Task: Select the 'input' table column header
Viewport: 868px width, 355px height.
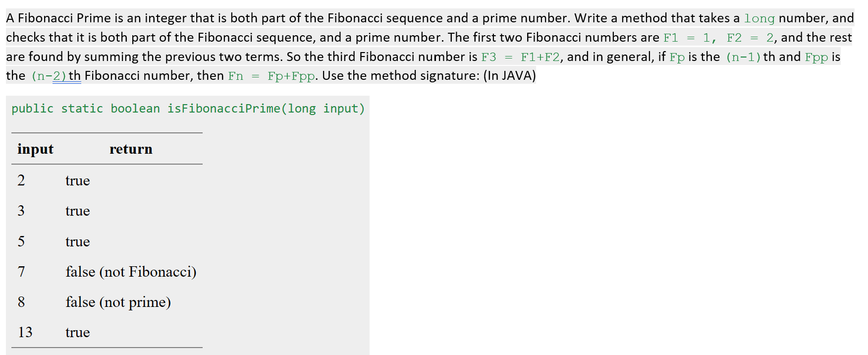Action: click(x=35, y=149)
